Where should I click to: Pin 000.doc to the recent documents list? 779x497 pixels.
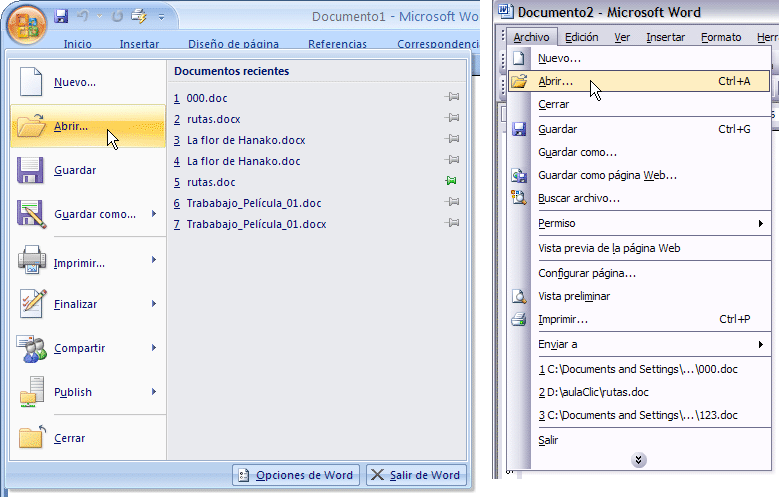(x=452, y=98)
